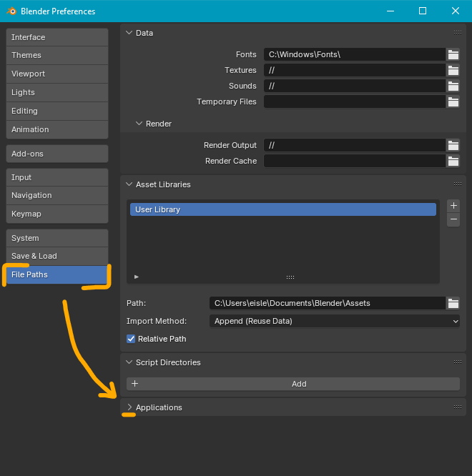
Task: Click the asset library Path field
Action: [x=328, y=303]
